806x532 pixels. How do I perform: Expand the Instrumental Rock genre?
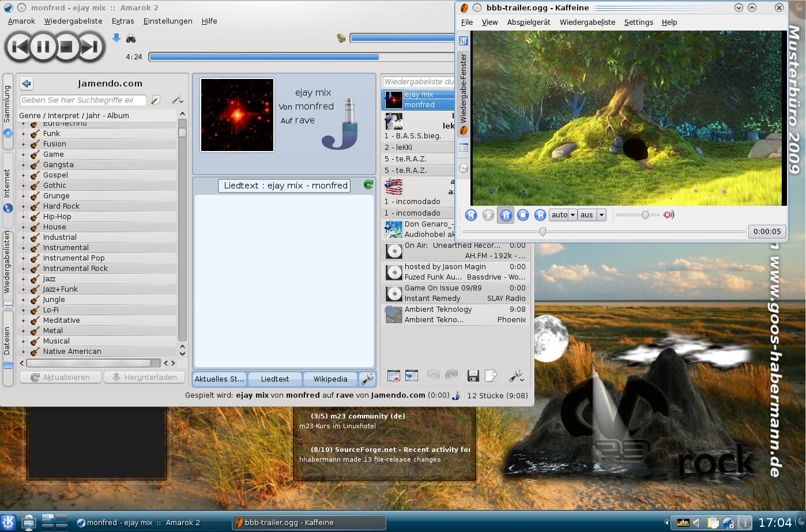(x=24, y=268)
